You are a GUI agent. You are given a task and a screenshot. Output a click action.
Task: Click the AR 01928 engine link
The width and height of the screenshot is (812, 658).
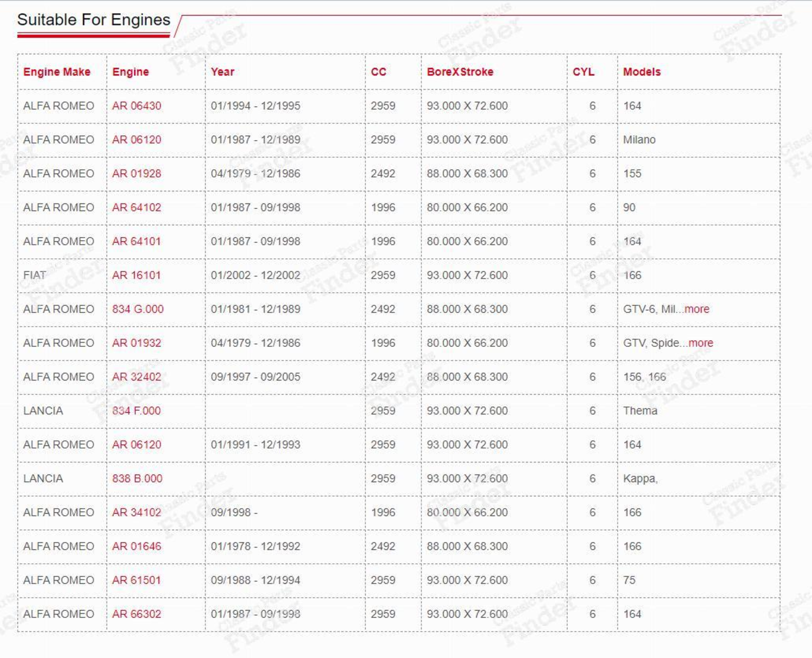[136, 174]
